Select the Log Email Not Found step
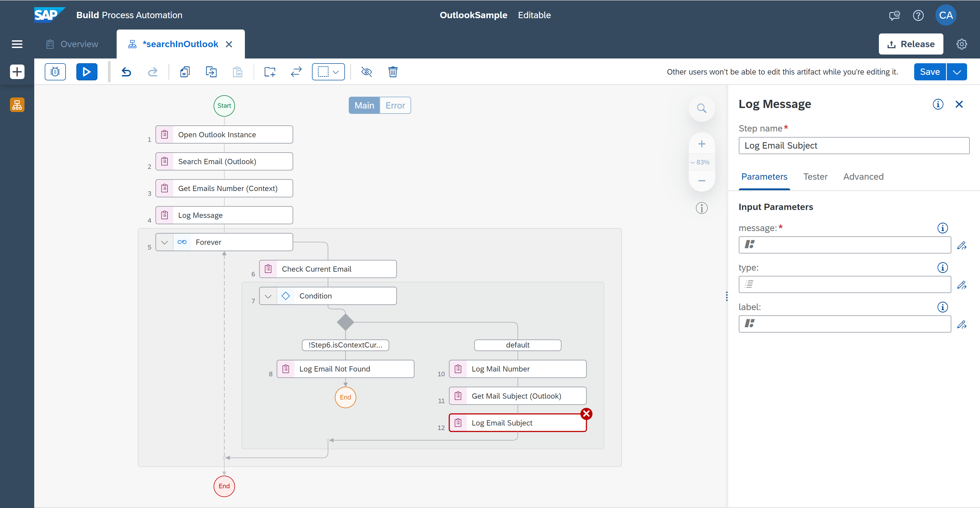 (345, 369)
